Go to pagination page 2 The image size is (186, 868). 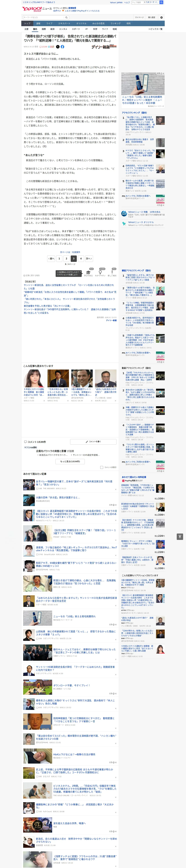pyautogui.click(x=66, y=259)
